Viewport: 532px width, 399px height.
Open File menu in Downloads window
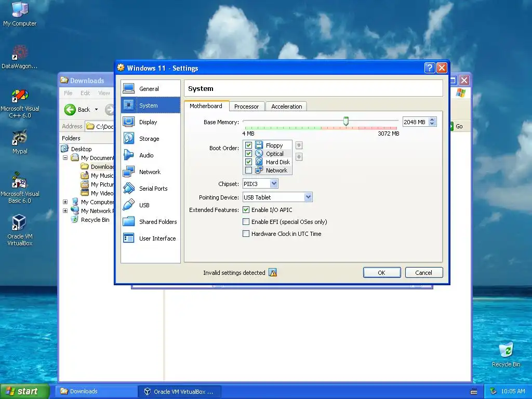[x=68, y=93]
